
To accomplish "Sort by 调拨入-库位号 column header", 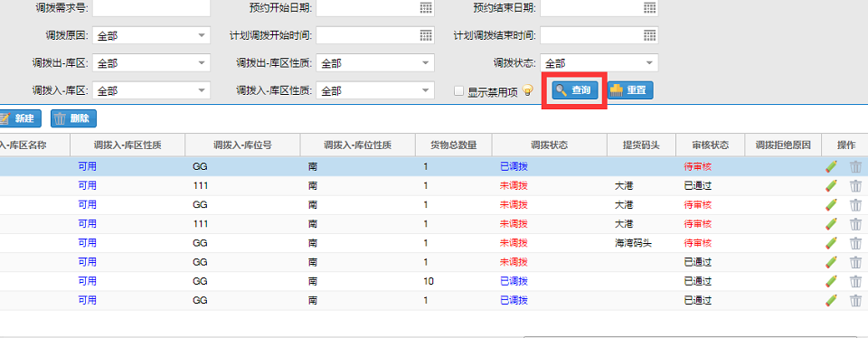I will [242, 145].
